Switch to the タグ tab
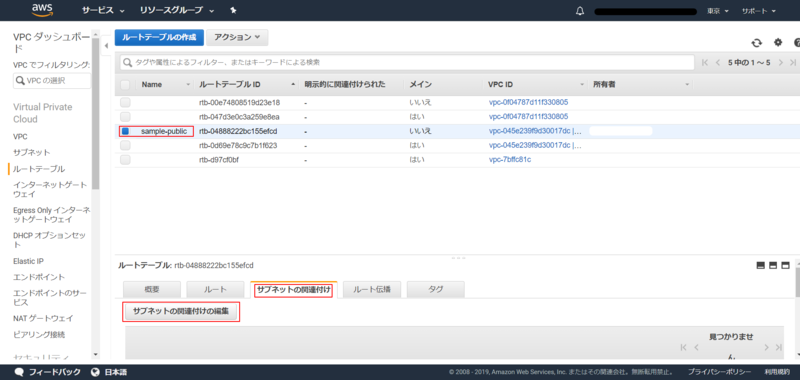This screenshot has width=800, height=380. click(436, 289)
